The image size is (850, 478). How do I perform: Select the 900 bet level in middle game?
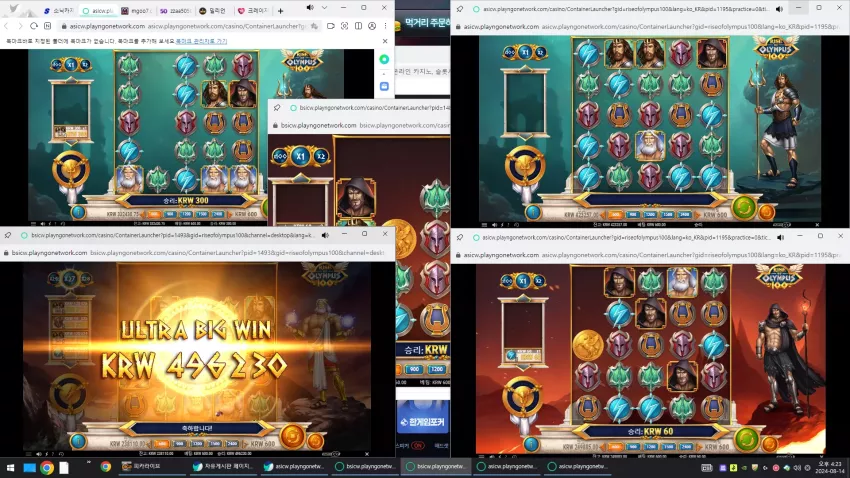tap(415, 369)
